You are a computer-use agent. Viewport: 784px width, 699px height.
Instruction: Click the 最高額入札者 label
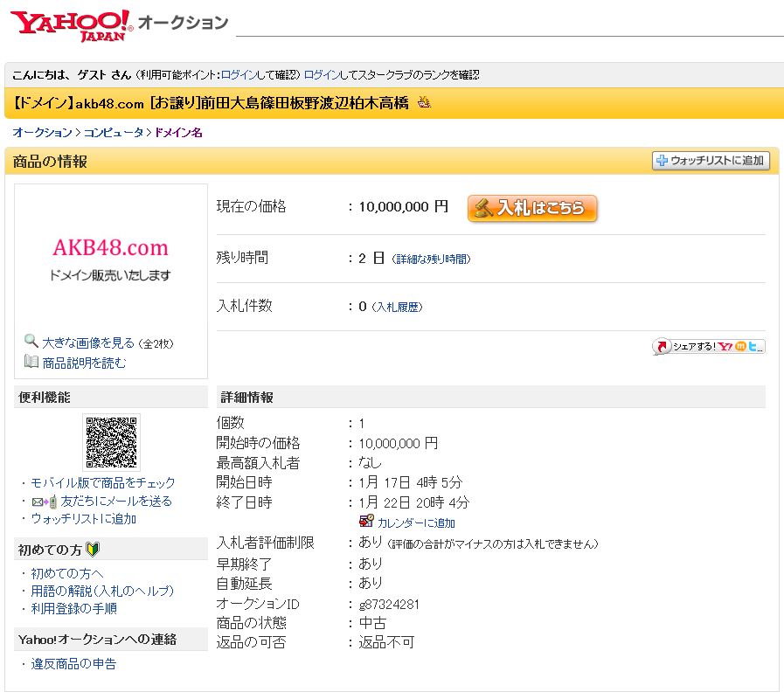[x=258, y=463]
